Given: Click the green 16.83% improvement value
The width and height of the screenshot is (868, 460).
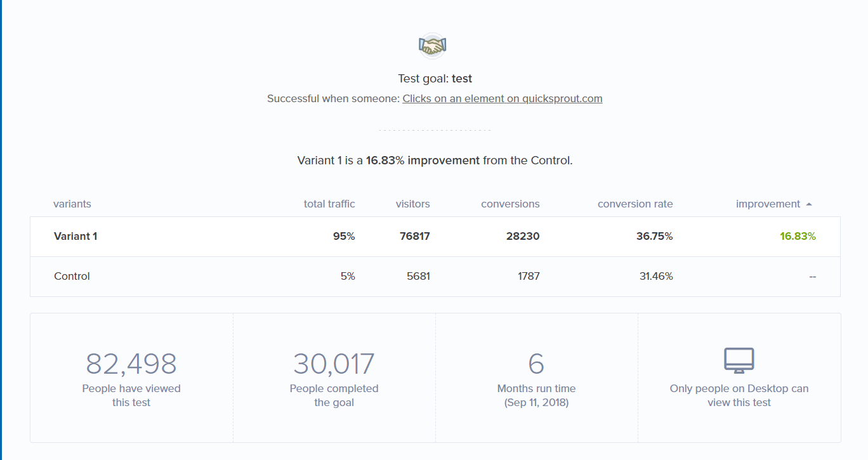Looking at the screenshot, I should pyautogui.click(x=798, y=236).
